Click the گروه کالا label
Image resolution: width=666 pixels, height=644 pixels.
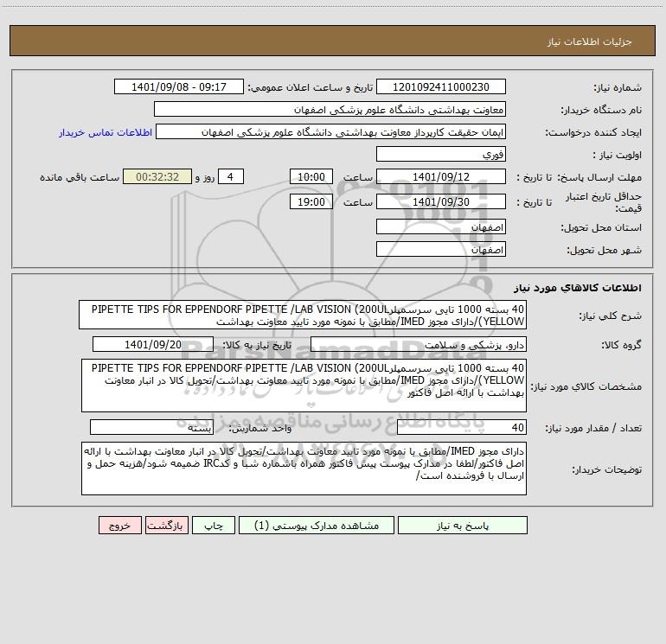coord(621,345)
